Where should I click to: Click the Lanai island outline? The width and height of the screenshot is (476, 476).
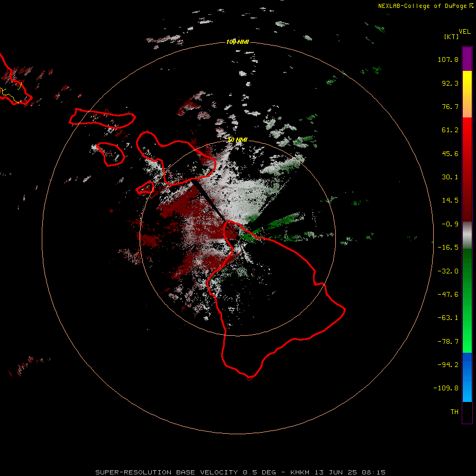pyautogui.click(x=111, y=154)
